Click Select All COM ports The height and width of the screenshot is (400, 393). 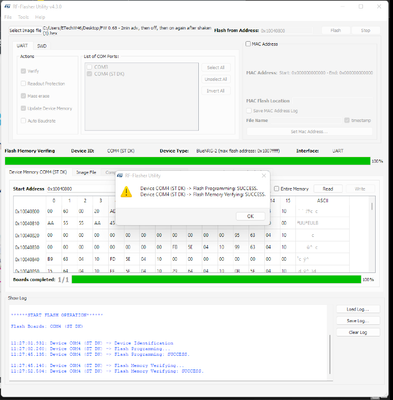coord(216,67)
